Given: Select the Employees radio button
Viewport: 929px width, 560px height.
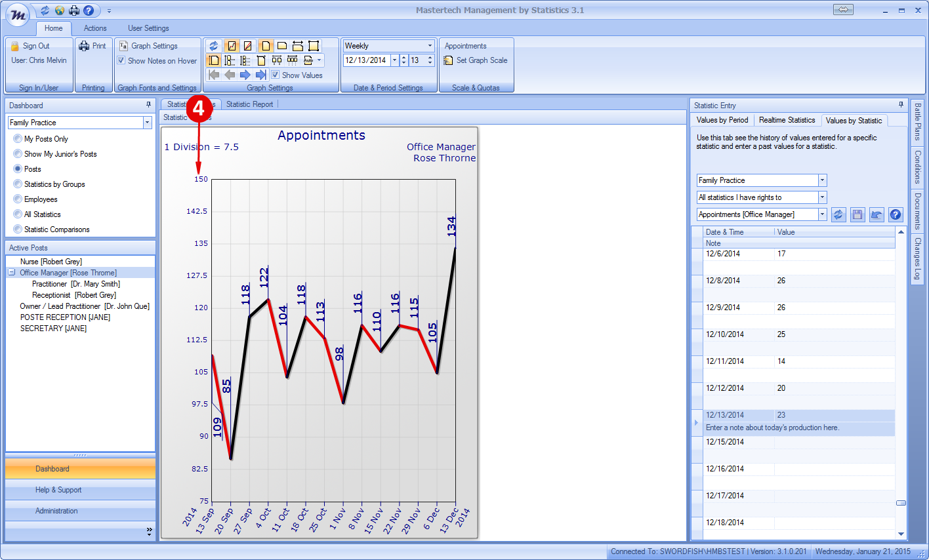Looking at the screenshot, I should tap(18, 199).
